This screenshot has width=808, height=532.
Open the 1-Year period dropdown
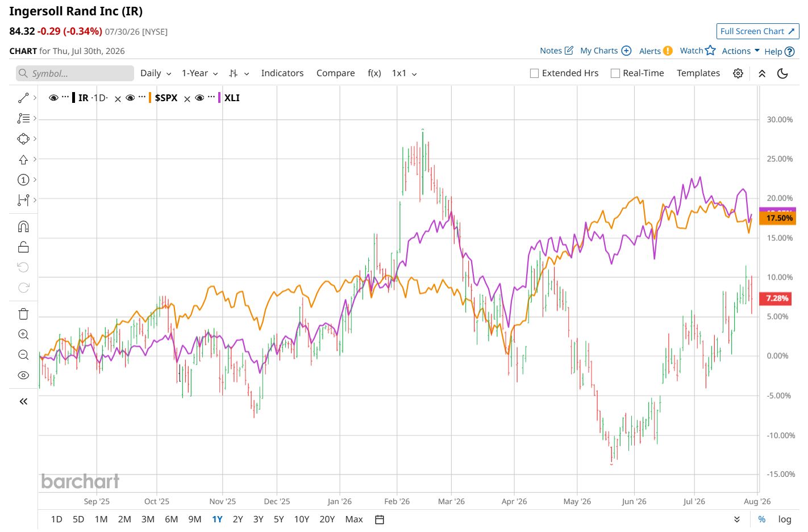click(200, 73)
